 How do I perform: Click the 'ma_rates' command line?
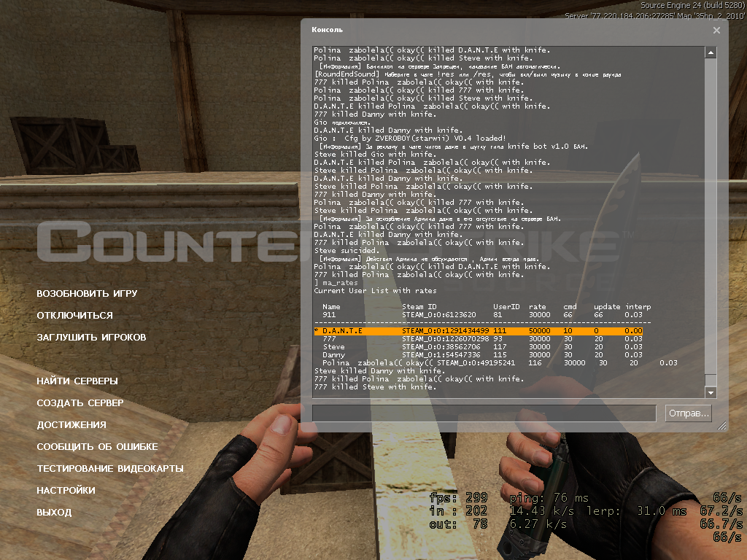(x=336, y=282)
